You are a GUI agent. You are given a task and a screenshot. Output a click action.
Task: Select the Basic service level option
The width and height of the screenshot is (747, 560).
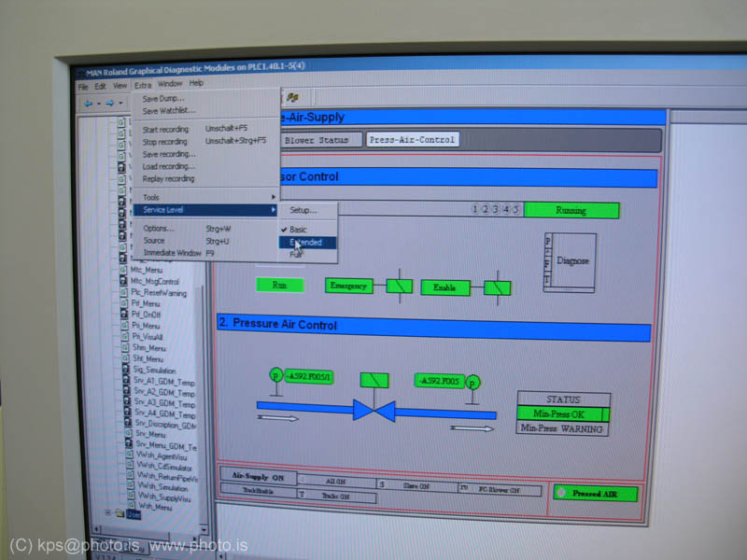point(298,230)
